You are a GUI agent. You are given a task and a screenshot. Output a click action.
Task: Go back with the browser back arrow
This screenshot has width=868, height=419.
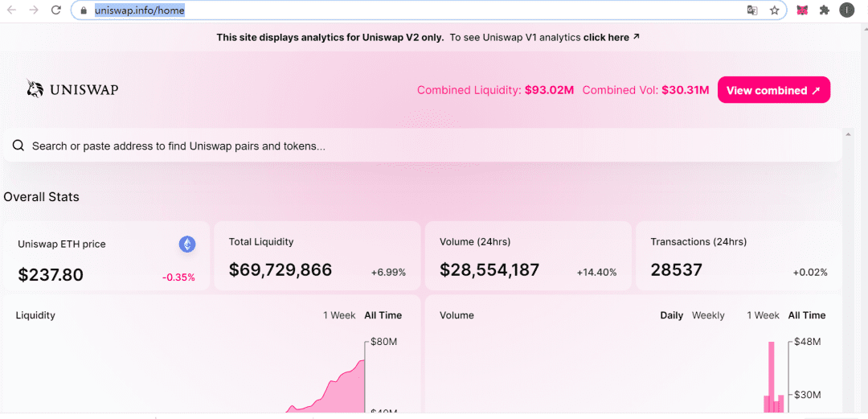coord(11,10)
